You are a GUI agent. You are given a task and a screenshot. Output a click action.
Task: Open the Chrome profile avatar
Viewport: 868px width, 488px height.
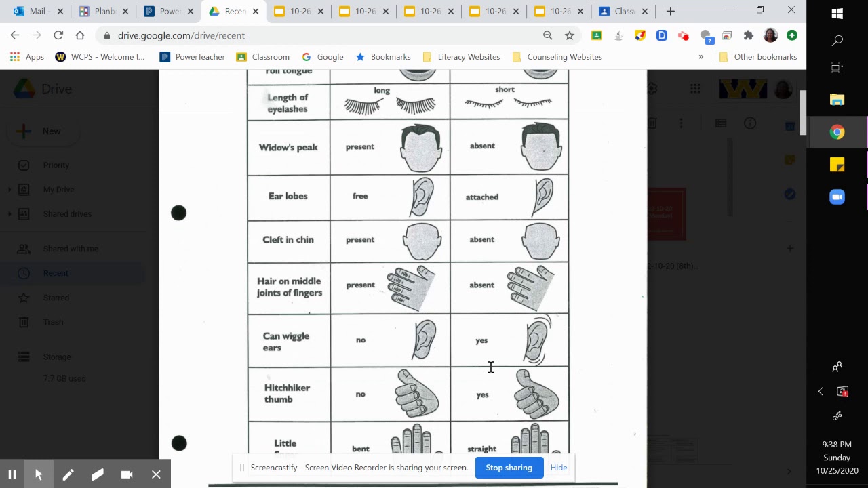coord(770,35)
